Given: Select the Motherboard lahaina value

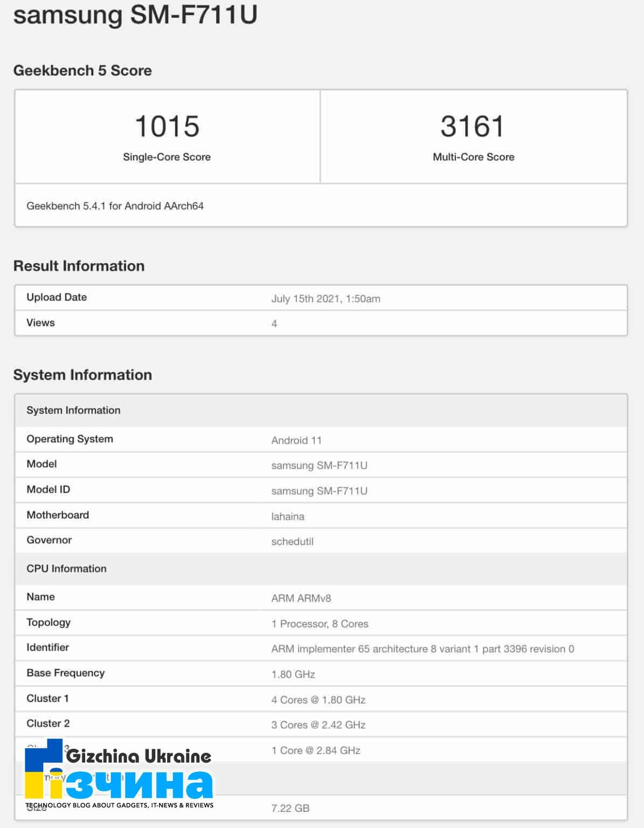Looking at the screenshot, I should pyautogui.click(x=287, y=516).
